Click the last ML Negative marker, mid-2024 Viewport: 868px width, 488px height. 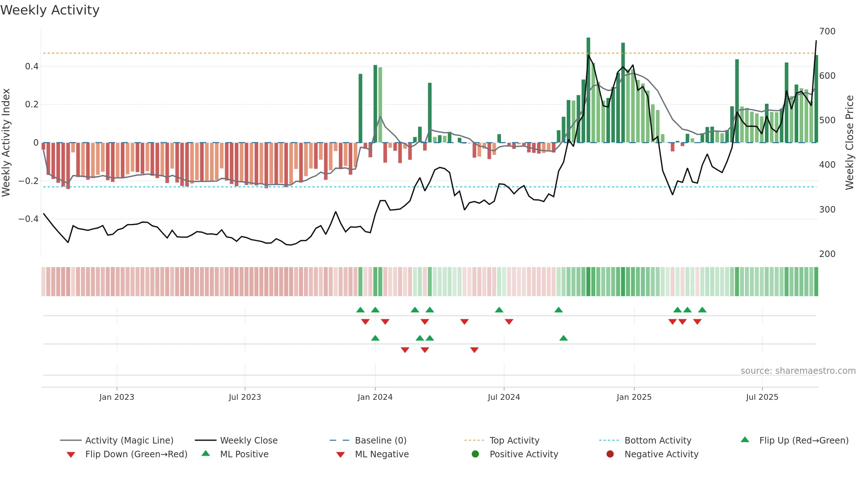click(475, 350)
